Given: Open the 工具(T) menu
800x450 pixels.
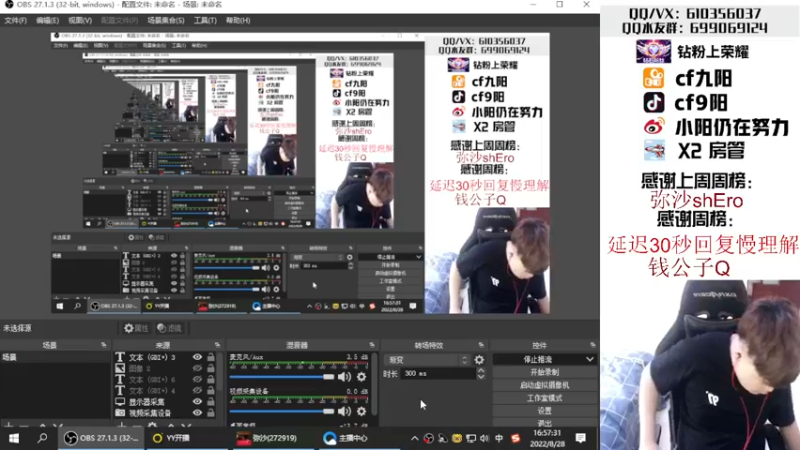Looking at the screenshot, I should (205, 20).
